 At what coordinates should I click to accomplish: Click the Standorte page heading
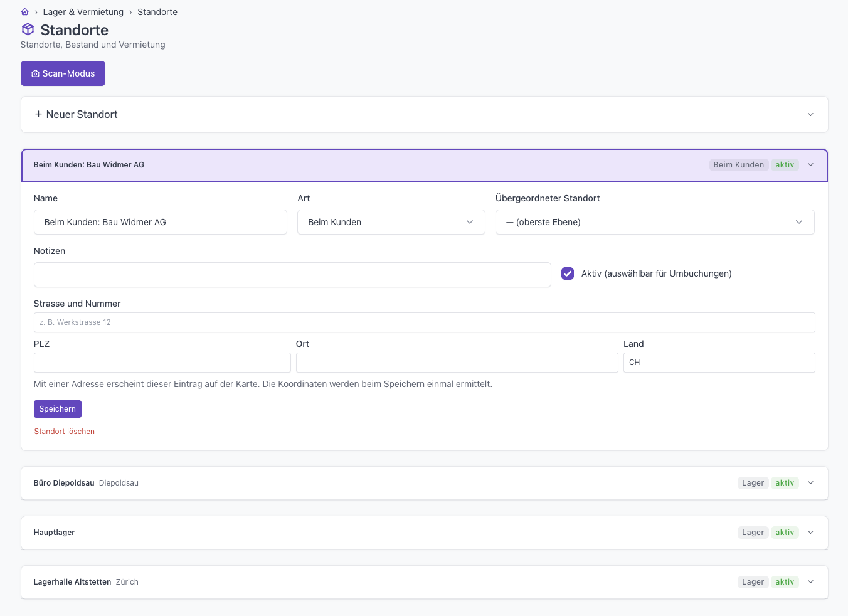point(75,30)
